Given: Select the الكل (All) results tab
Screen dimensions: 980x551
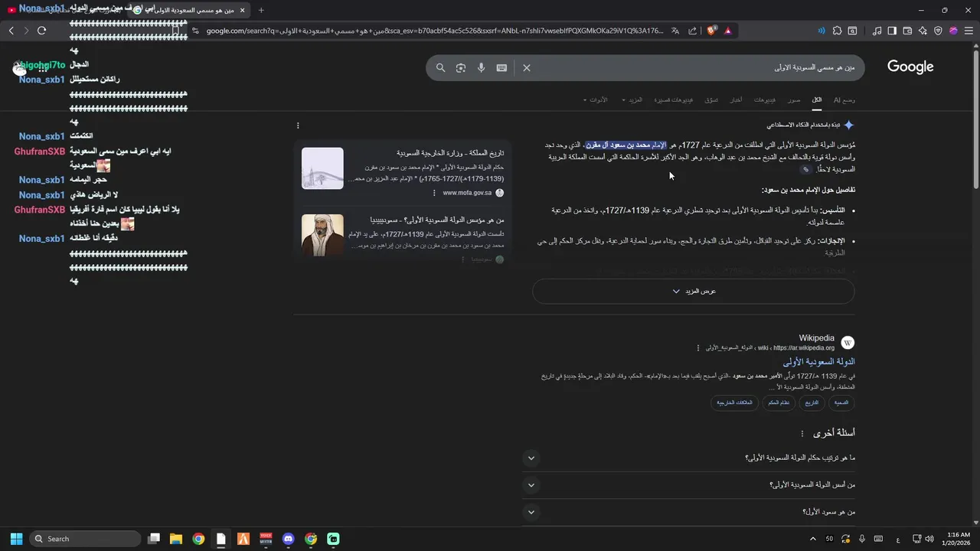Looking at the screenshot, I should tap(817, 99).
